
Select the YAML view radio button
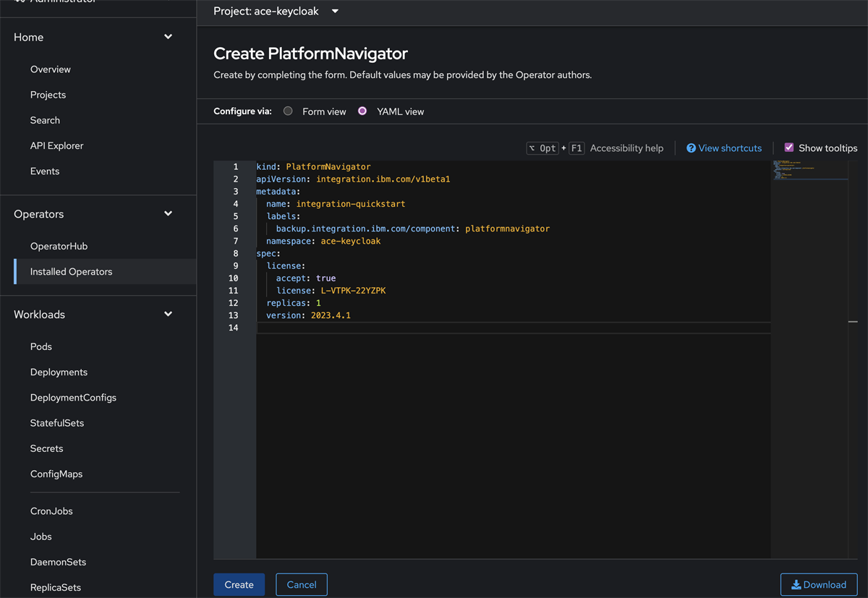click(362, 111)
